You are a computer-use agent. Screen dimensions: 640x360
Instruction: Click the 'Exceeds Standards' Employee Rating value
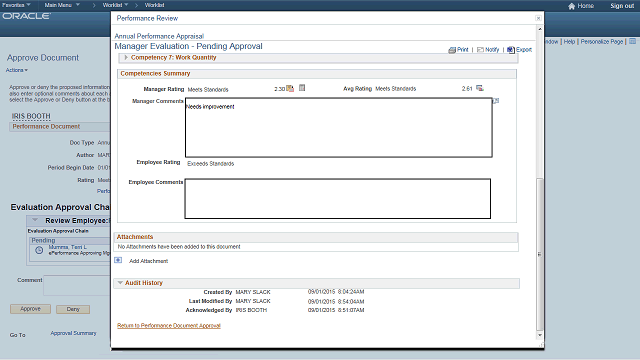click(x=211, y=163)
